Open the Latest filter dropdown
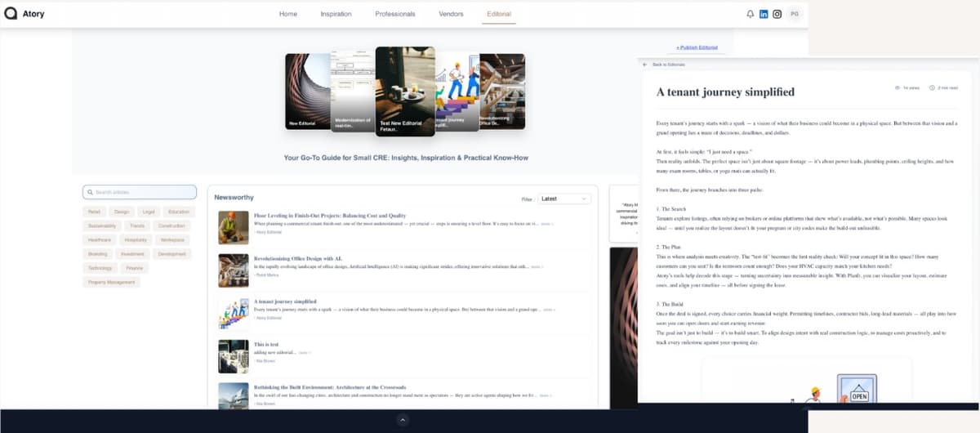Image resolution: width=980 pixels, height=433 pixels. [x=565, y=199]
